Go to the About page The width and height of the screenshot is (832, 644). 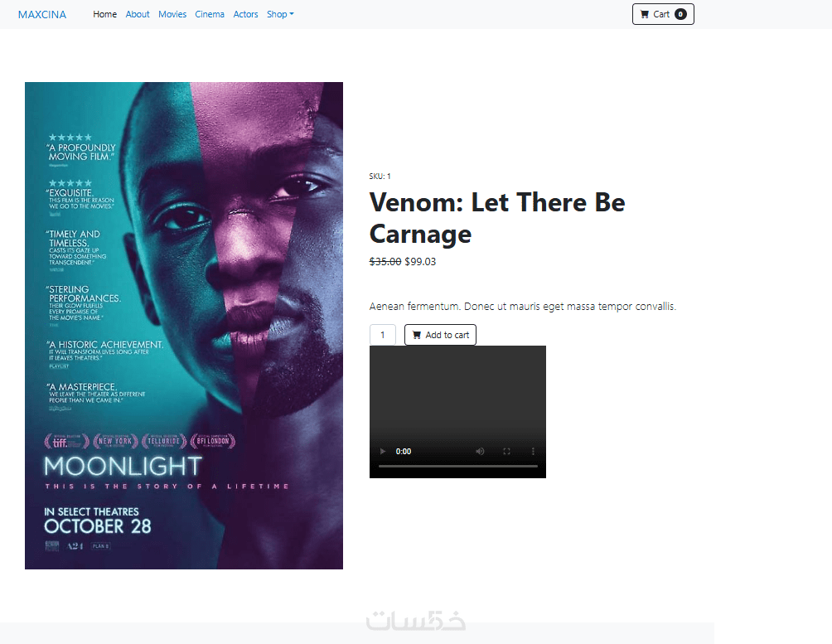point(138,14)
